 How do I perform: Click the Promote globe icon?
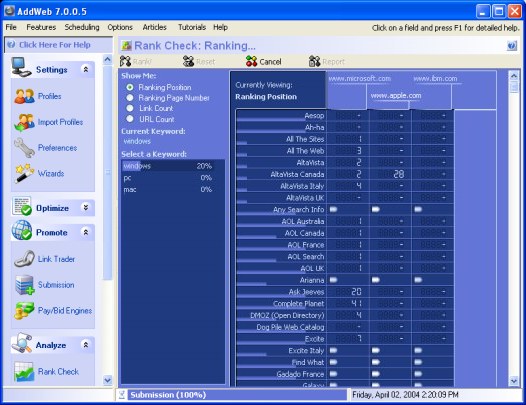[x=21, y=230]
